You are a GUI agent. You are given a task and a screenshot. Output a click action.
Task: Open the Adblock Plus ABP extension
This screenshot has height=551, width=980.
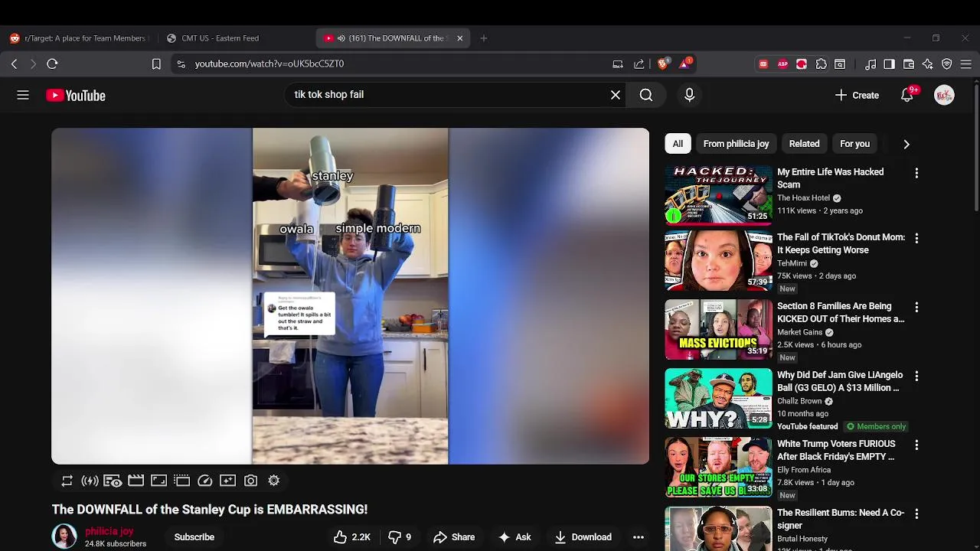(x=782, y=64)
